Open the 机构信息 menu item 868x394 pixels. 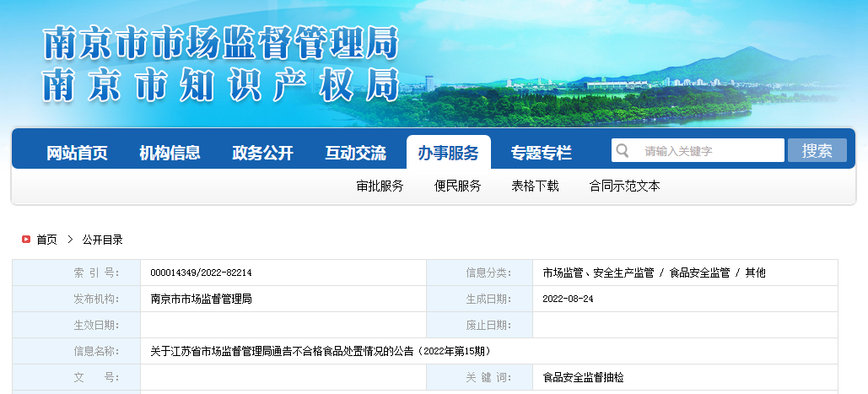point(170,153)
